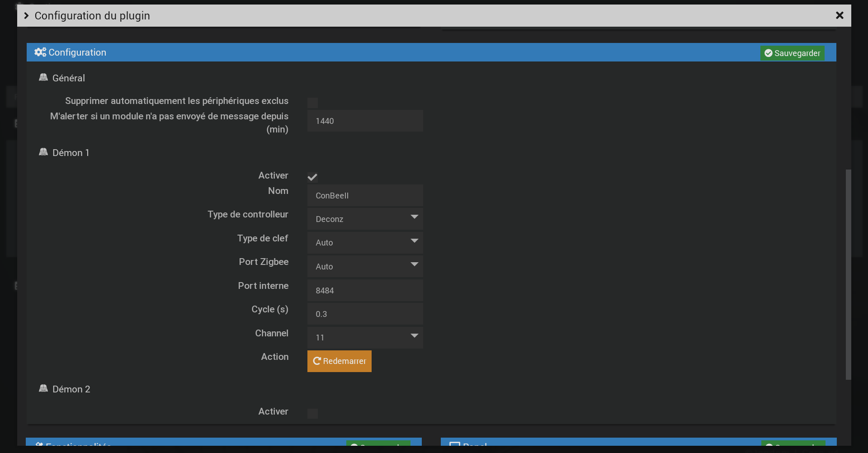Click the alert delay field showing 1440

coord(365,121)
